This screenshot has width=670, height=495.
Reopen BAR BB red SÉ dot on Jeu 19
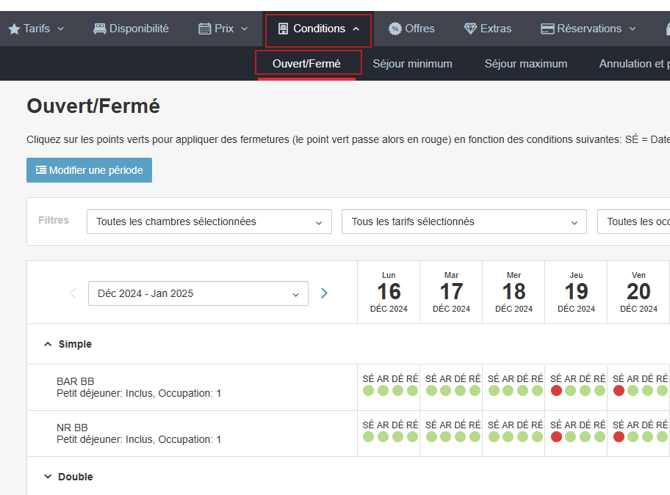coord(556,390)
